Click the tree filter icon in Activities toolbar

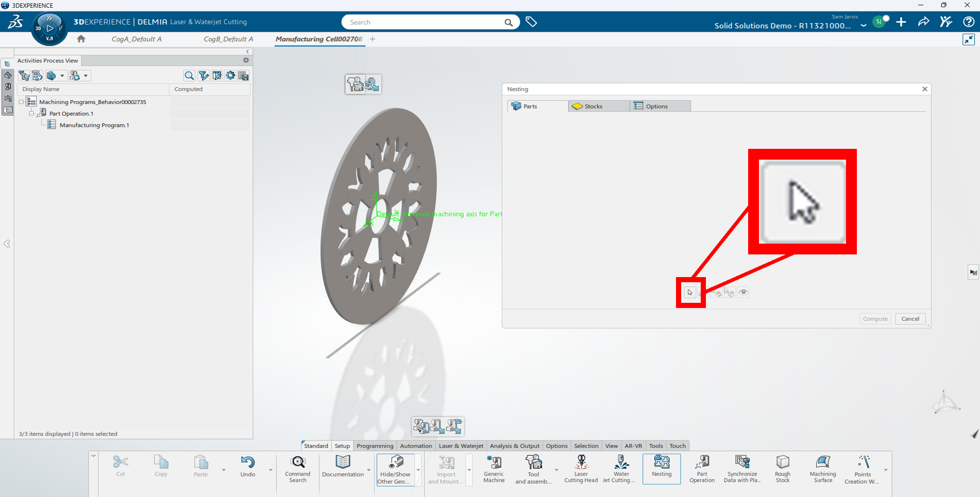[x=24, y=76]
